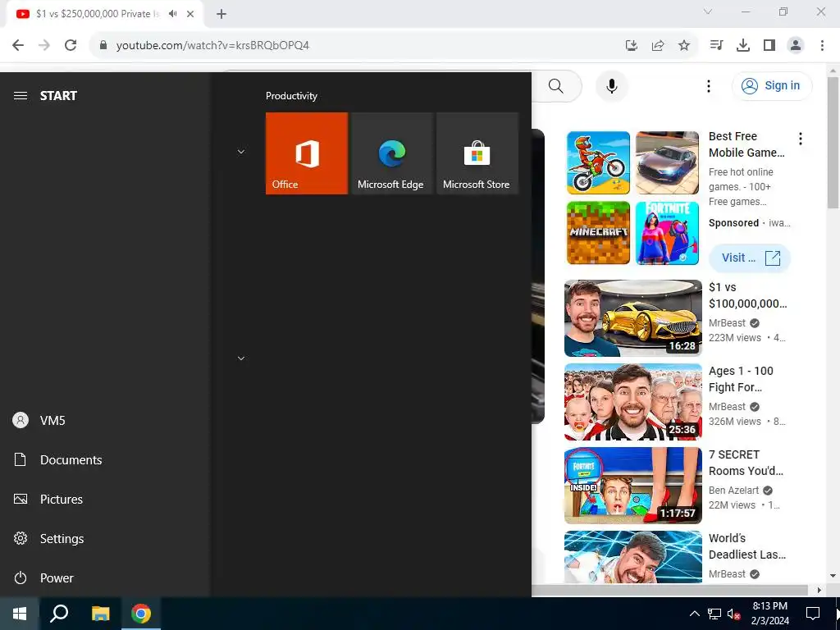Click Ben Azelart channel name
The image size is (840, 630).
733,491
